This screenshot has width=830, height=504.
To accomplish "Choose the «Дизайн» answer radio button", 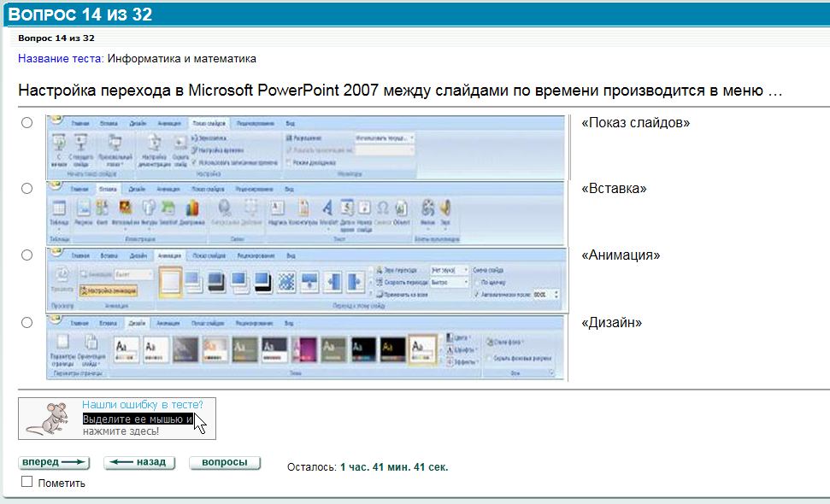I will tap(27, 322).
